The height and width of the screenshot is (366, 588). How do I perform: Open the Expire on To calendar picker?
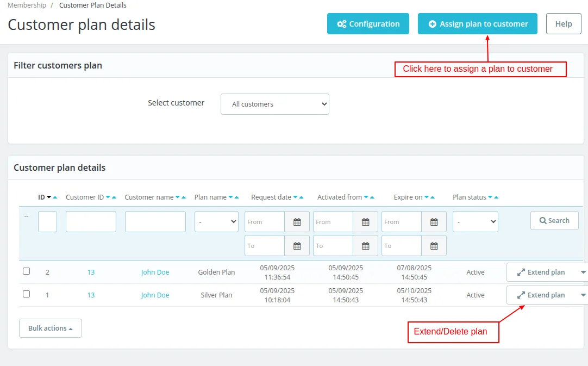point(434,245)
